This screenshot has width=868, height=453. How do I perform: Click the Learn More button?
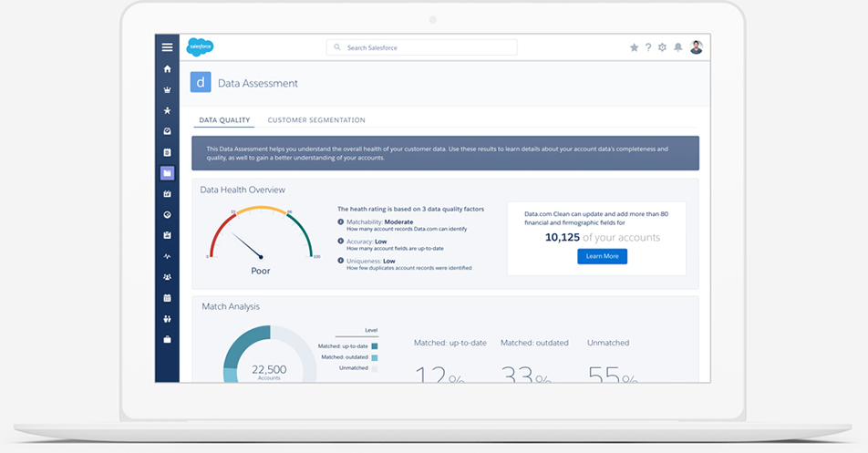[x=602, y=257]
